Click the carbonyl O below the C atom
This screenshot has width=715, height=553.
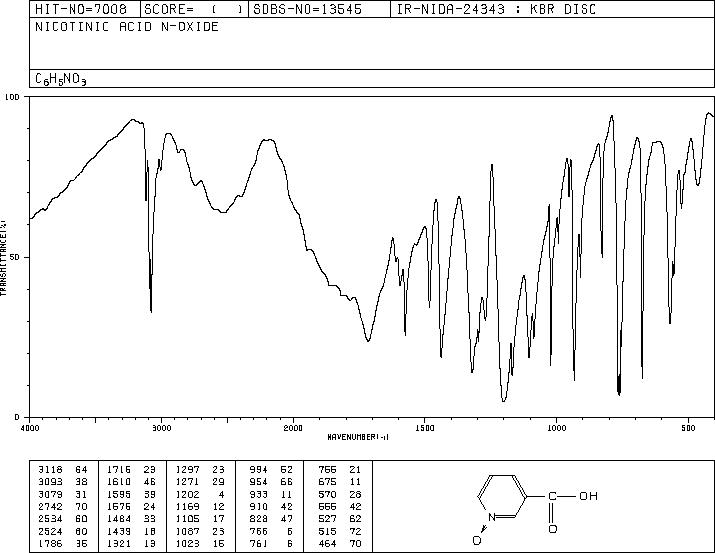tap(552, 529)
